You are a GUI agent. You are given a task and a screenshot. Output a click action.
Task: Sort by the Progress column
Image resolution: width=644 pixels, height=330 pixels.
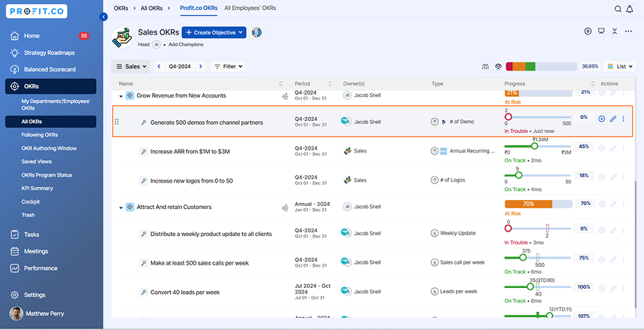tap(593, 83)
